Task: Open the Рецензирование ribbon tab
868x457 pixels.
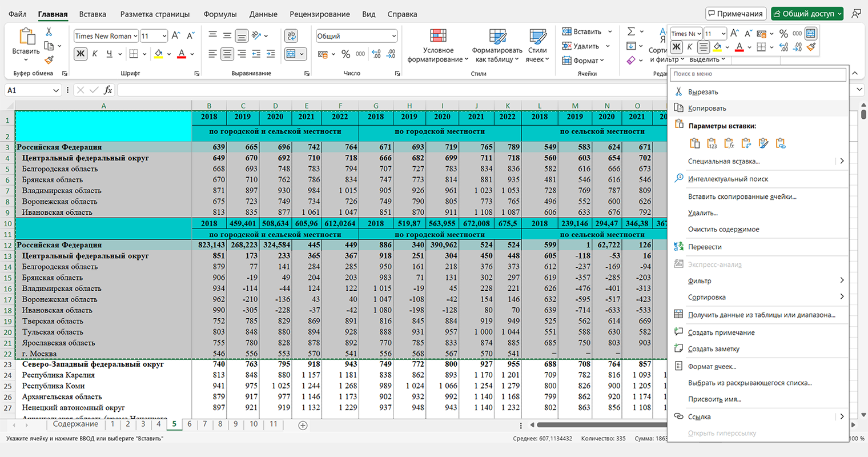Action: 320,14
